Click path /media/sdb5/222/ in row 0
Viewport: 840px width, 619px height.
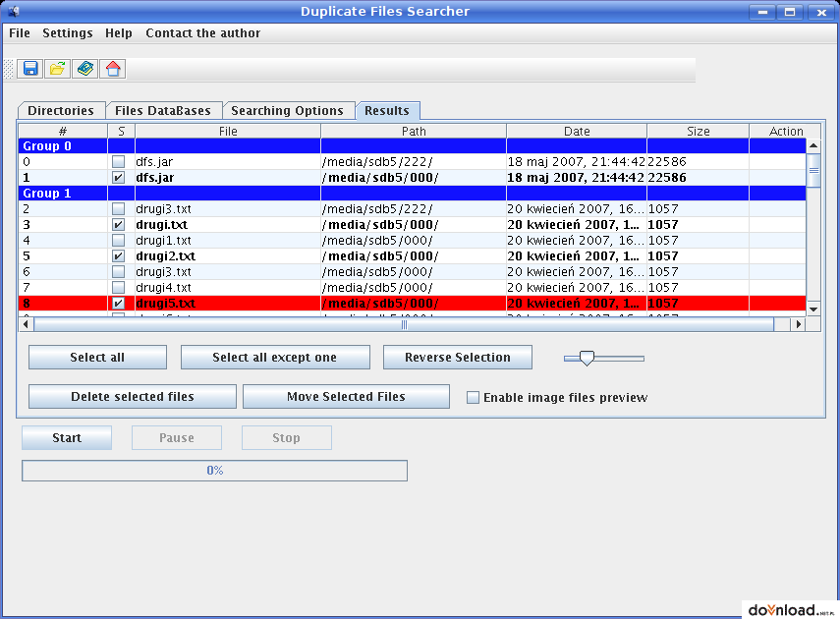[377, 162]
